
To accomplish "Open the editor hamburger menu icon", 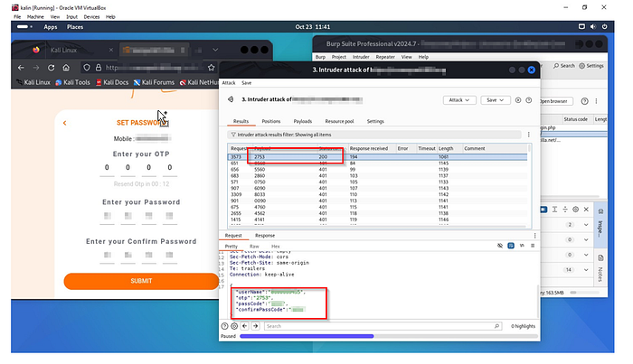I will click(533, 246).
